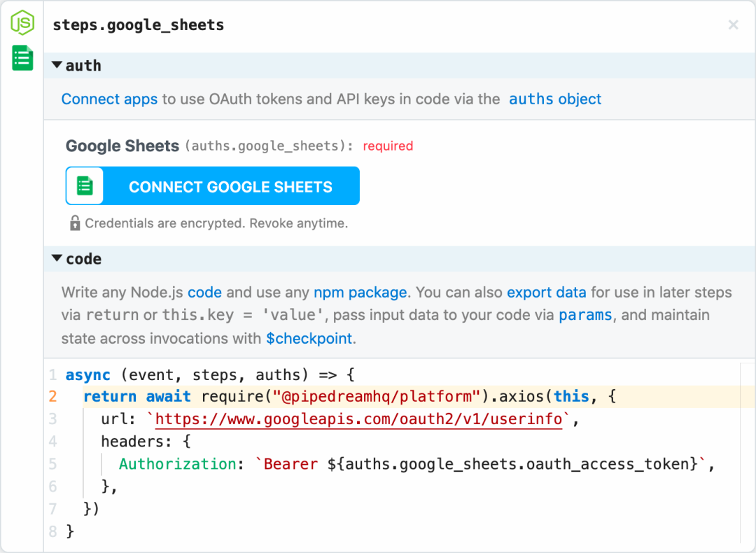Screen dimensions: 756x553
Task: Click the '@pipedreamhq/platform' string
Action: coord(376,397)
